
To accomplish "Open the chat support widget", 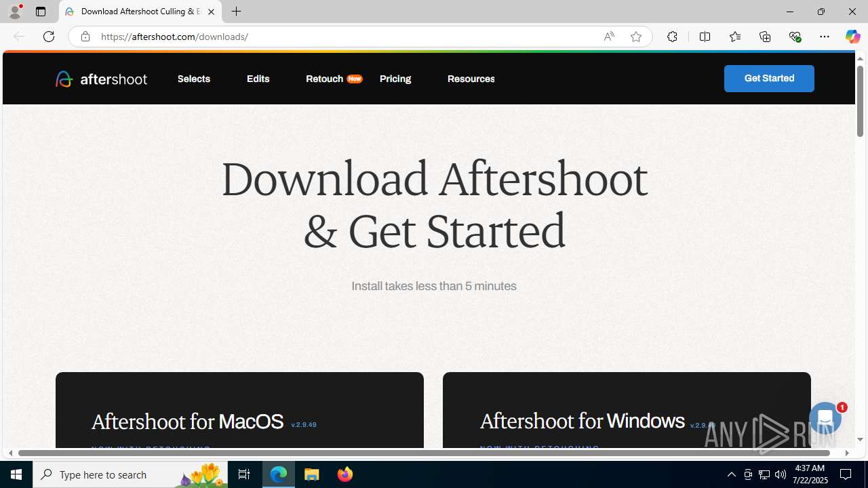I will pos(825,418).
